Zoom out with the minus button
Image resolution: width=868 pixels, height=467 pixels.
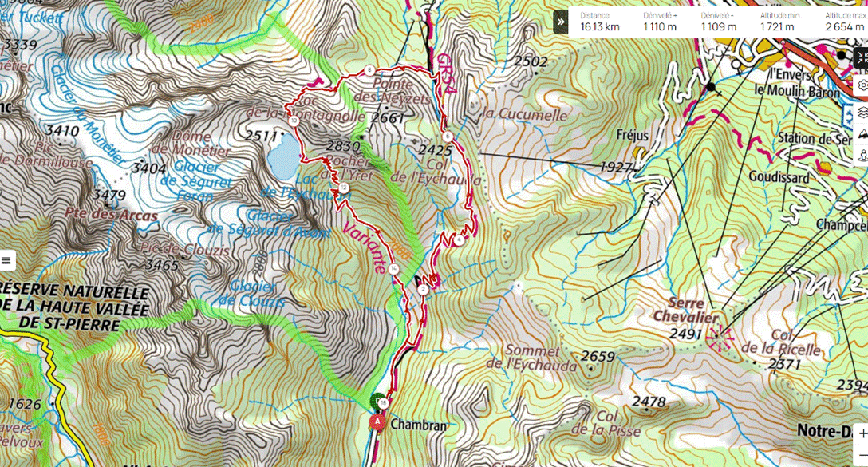point(862,455)
